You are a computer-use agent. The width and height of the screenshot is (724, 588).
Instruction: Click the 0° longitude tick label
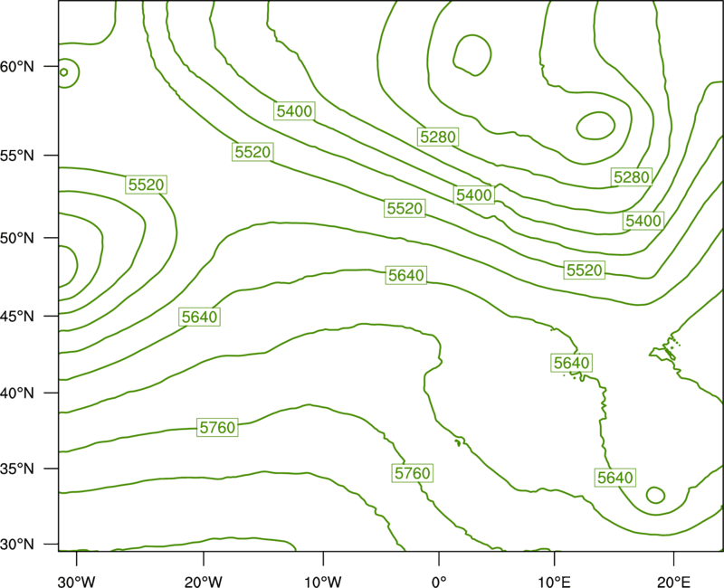tap(439, 582)
